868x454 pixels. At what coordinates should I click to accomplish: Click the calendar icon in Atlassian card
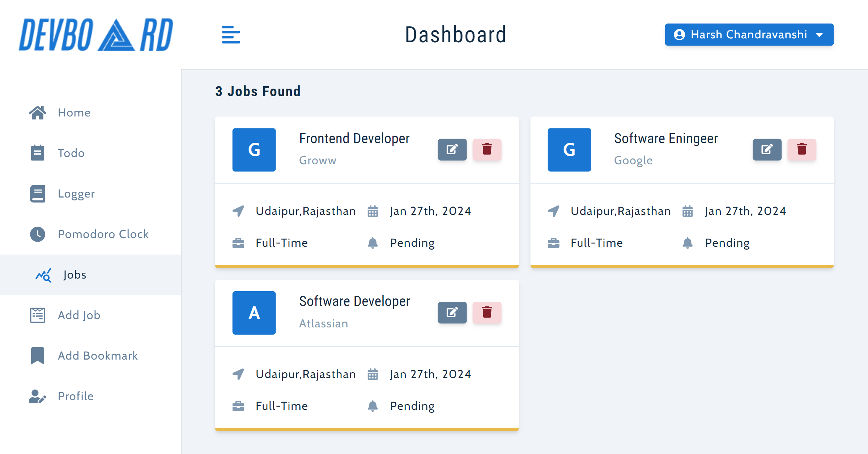(373, 374)
